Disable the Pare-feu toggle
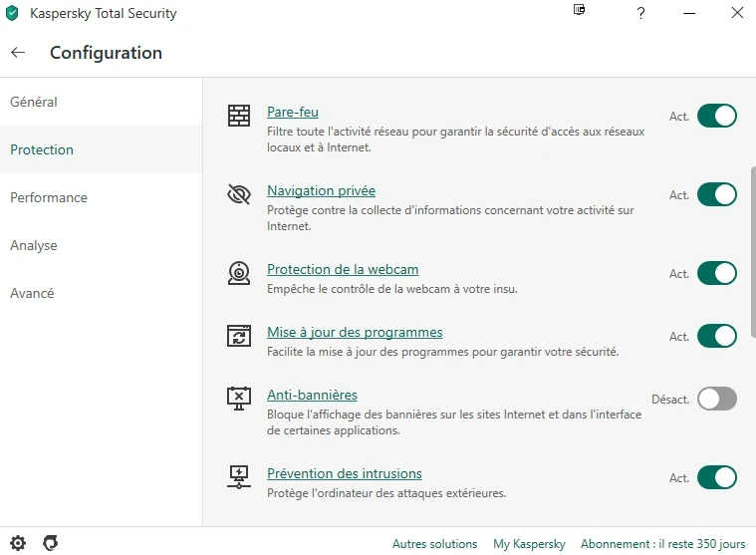 pos(716,116)
